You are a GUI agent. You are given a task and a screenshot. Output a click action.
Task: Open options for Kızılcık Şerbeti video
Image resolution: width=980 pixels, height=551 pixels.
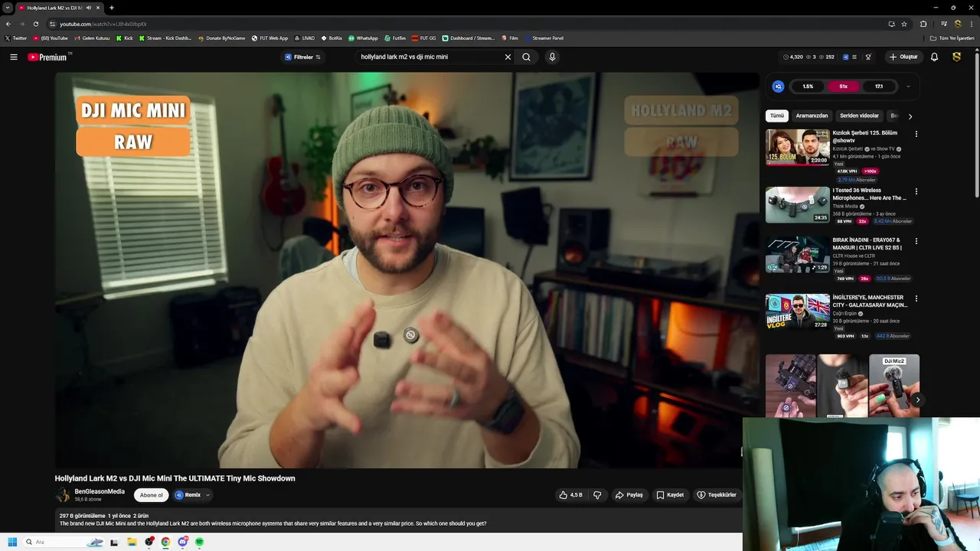[x=916, y=134]
